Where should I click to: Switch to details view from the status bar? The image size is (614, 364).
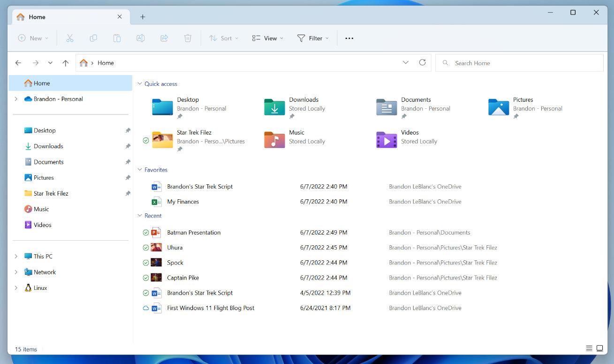tap(589, 348)
